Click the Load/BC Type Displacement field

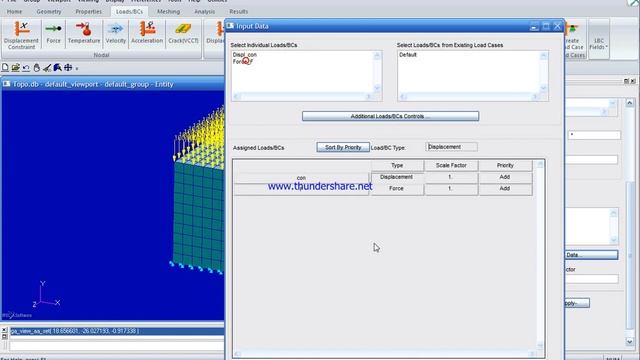pyautogui.click(x=451, y=147)
